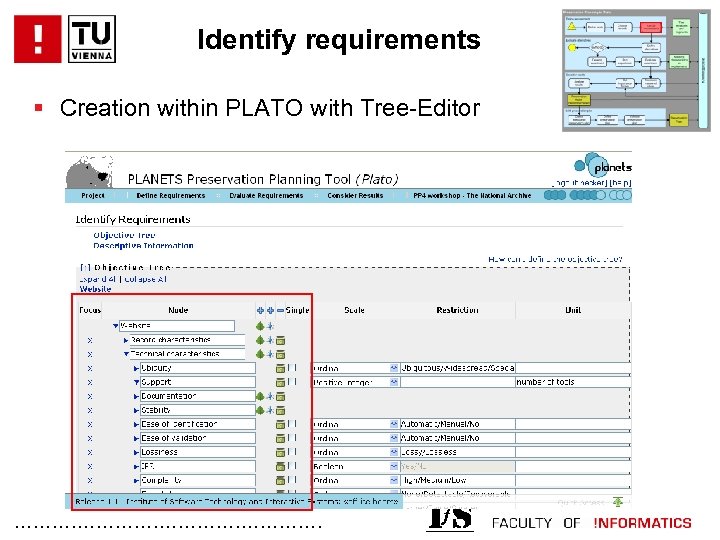Expand the Documentation node triangle
The height and width of the screenshot is (540, 720).
pos(136,396)
